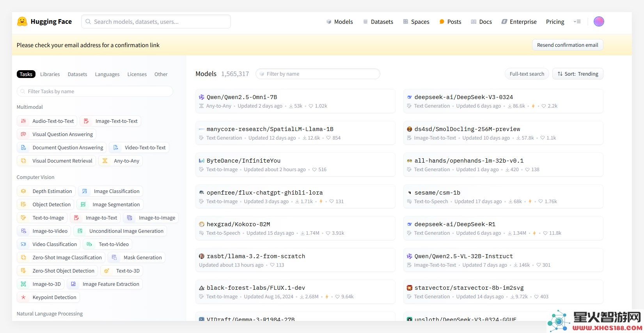Select the Document Question Answering task filter
644x333 pixels.
click(62, 147)
